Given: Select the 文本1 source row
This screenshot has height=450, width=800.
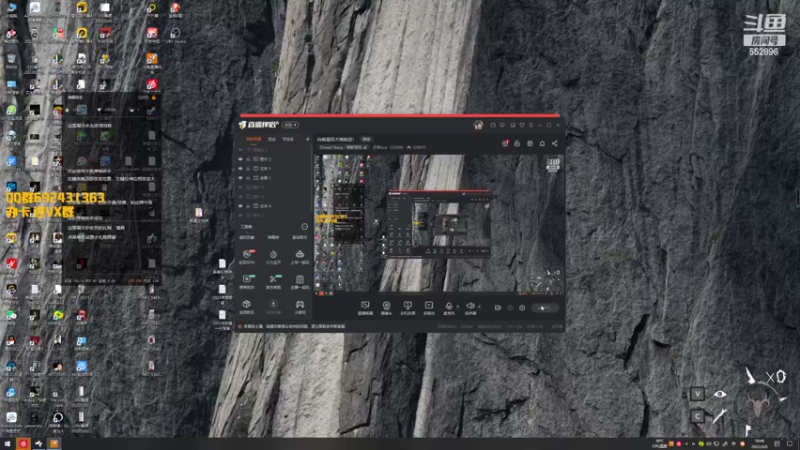Looking at the screenshot, I should point(273,168).
